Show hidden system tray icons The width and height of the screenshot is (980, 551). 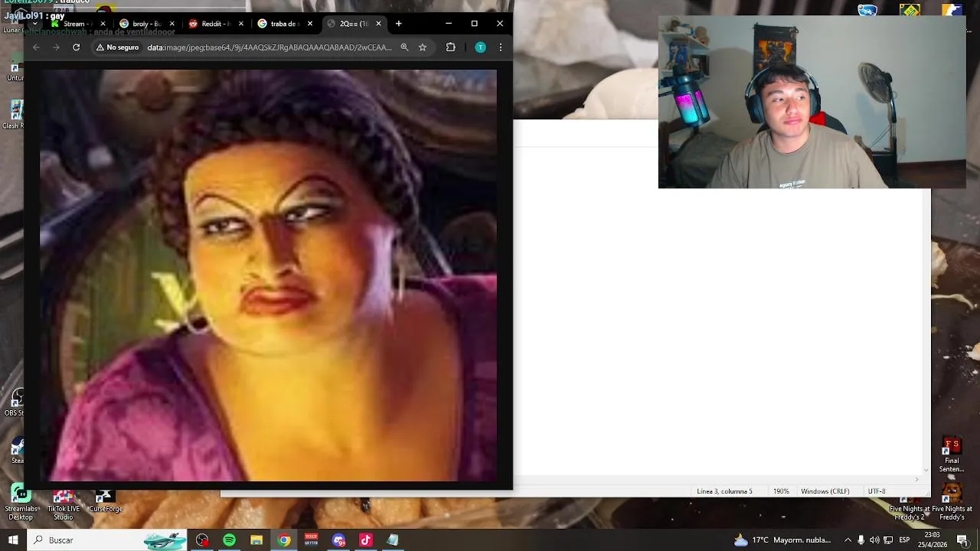point(848,540)
